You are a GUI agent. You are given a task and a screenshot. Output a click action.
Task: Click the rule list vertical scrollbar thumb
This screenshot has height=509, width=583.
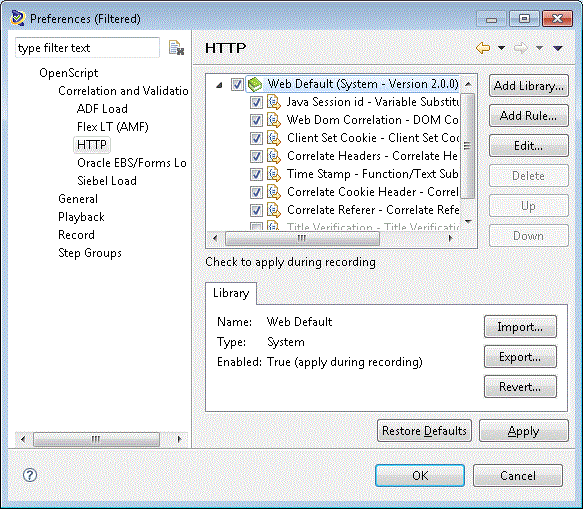click(468, 146)
